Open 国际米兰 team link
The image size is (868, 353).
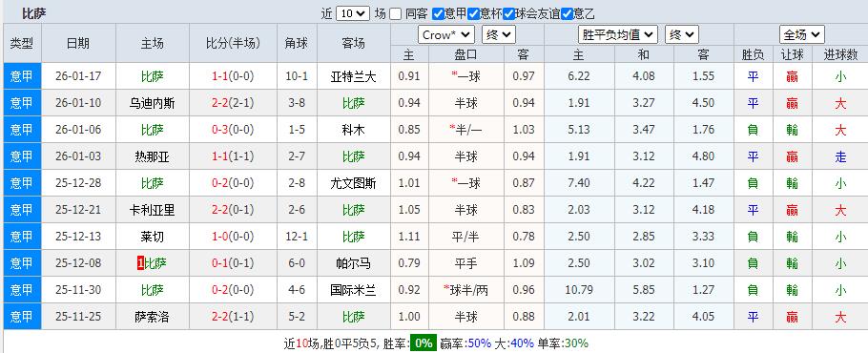(x=353, y=290)
